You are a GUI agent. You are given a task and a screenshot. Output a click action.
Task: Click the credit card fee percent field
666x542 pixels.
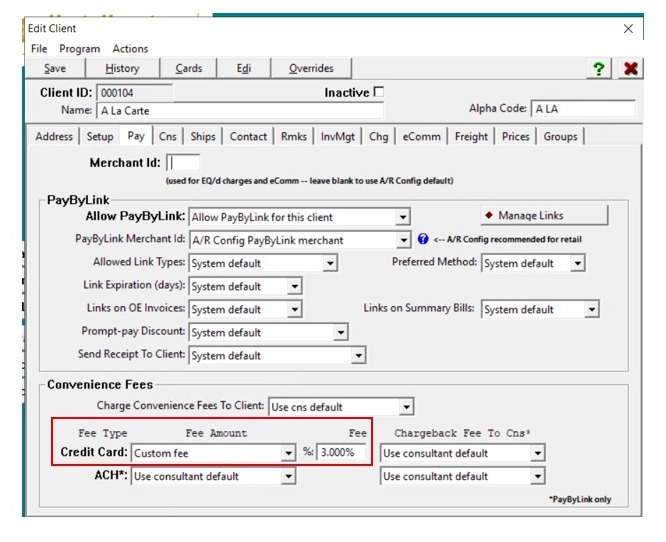341,452
